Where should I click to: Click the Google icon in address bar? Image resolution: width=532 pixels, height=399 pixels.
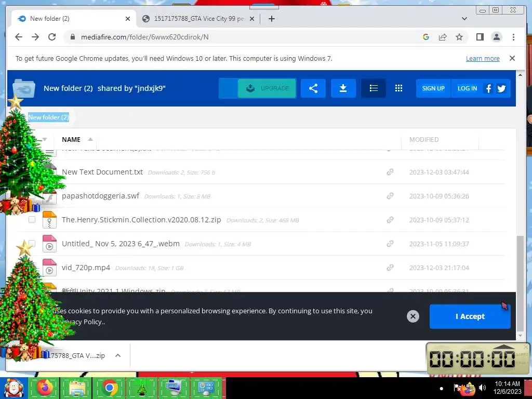[x=426, y=37]
